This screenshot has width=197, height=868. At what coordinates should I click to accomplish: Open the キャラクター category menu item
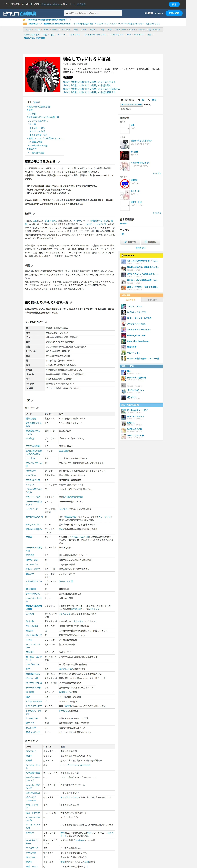point(120,30)
